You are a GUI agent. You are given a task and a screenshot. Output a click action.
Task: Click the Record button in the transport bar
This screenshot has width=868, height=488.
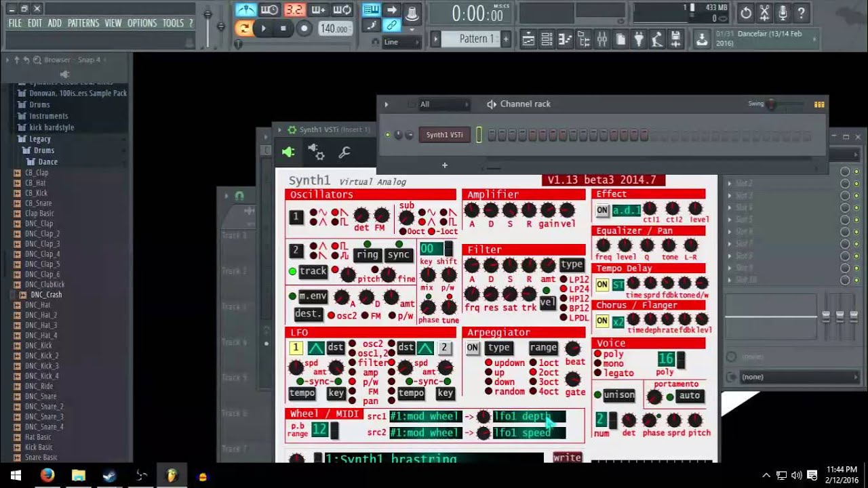click(x=304, y=28)
